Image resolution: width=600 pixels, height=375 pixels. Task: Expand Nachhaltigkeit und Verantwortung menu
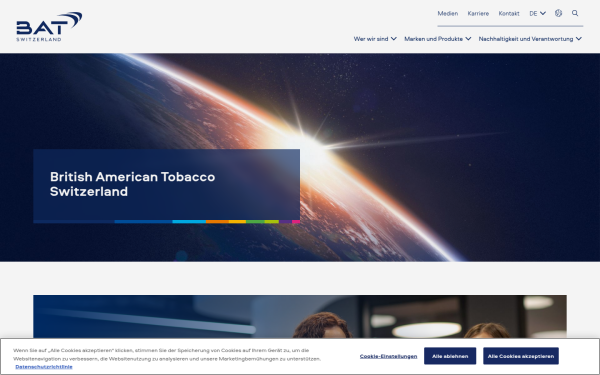pyautogui.click(x=530, y=39)
